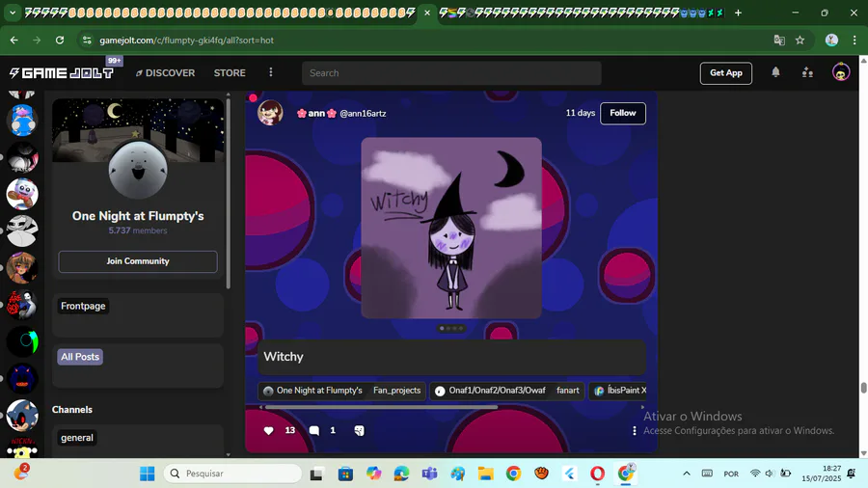Open the Witchy post title
Viewport: 868px width, 488px height.
click(284, 356)
